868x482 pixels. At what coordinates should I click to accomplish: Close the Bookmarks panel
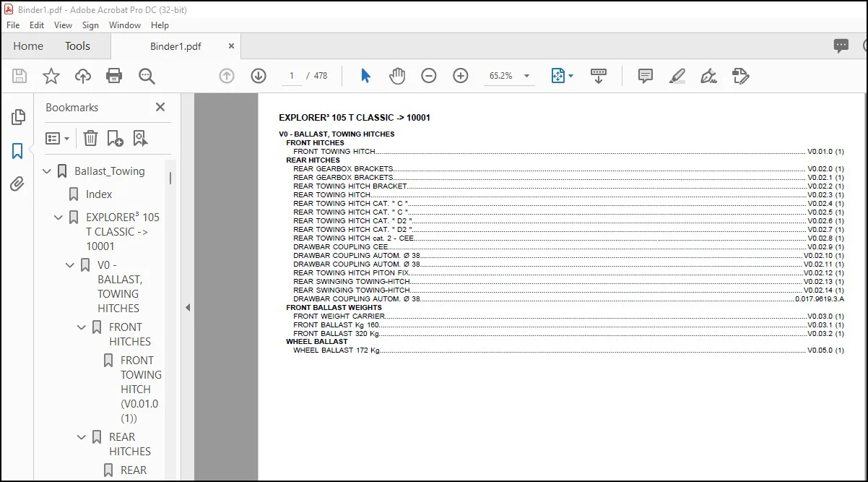[160, 107]
